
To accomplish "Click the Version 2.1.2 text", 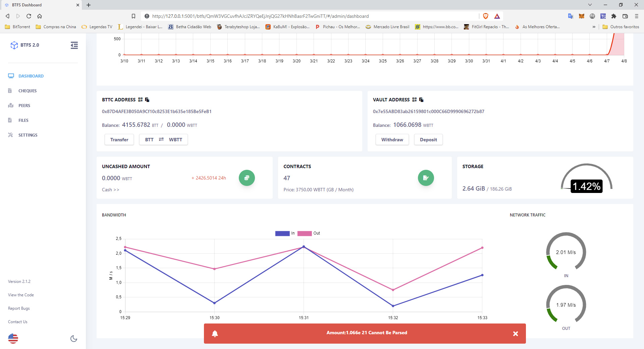I will [19, 282].
